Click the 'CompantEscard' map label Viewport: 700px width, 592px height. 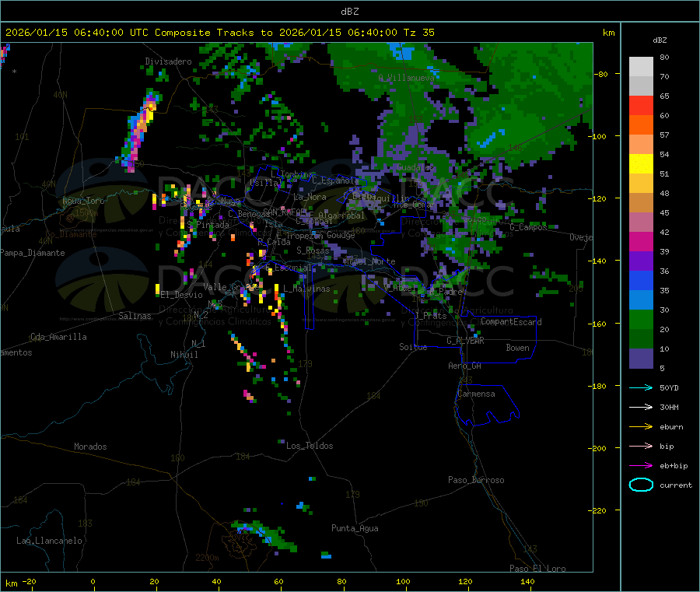pyautogui.click(x=511, y=322)
